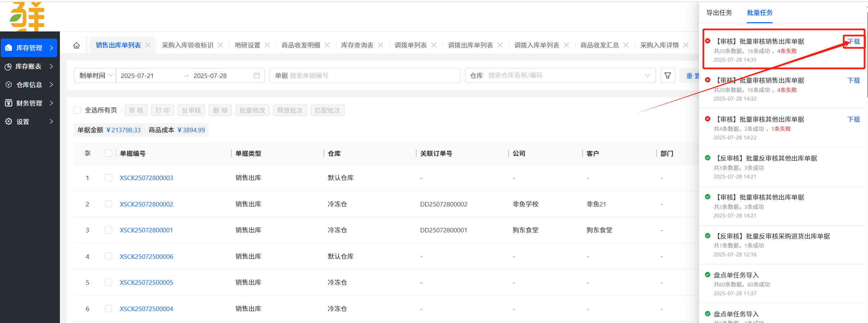
Task: Expand the 财务管理 sidebar menu
Action: click(x=51, y=103)
